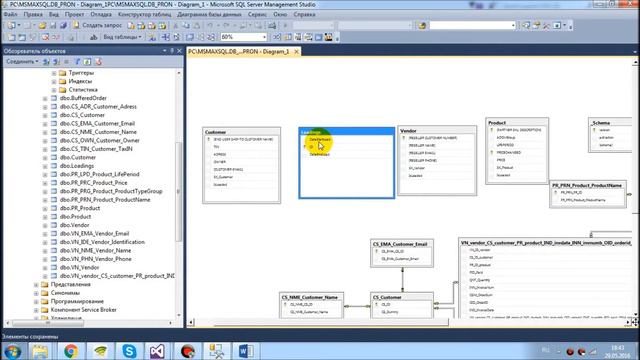Click the Object Explorer horizontal scrollbar
The image size is (640, 360).
tap(48, 323)
